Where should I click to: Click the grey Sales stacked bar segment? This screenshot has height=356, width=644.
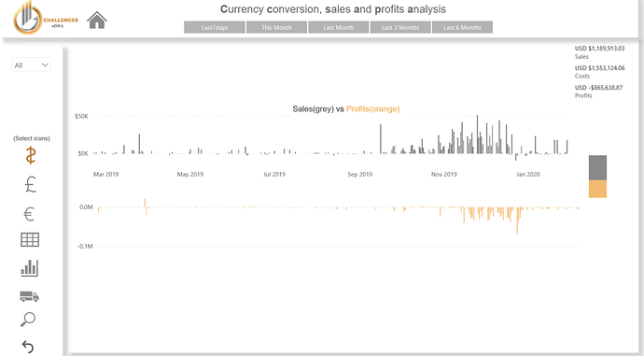[597, 168]
